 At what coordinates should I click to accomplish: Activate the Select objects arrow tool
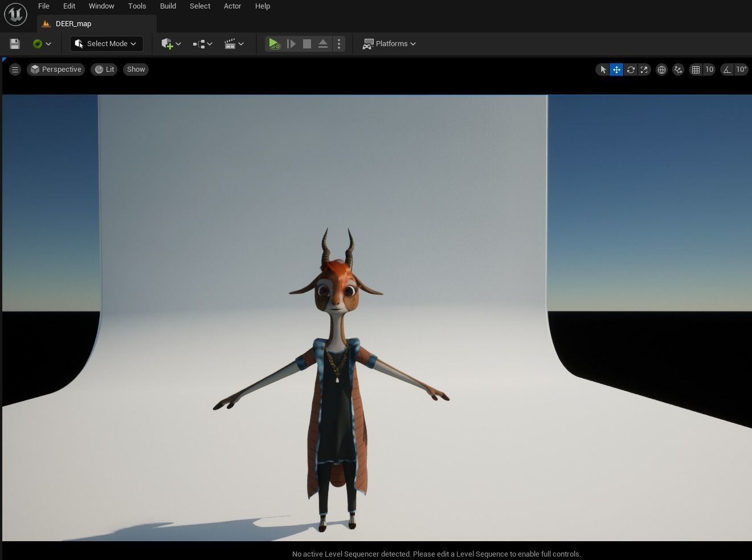tap(603, 70)
